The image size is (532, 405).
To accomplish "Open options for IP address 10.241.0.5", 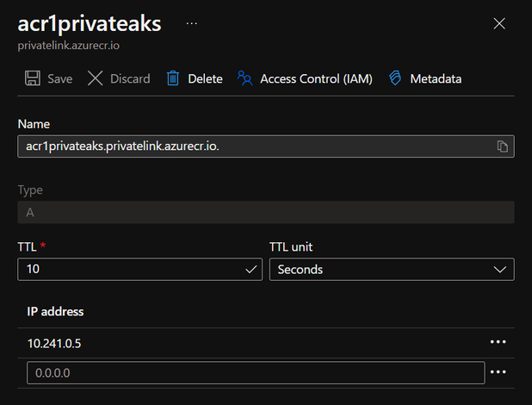I will (x=498, y=342).
